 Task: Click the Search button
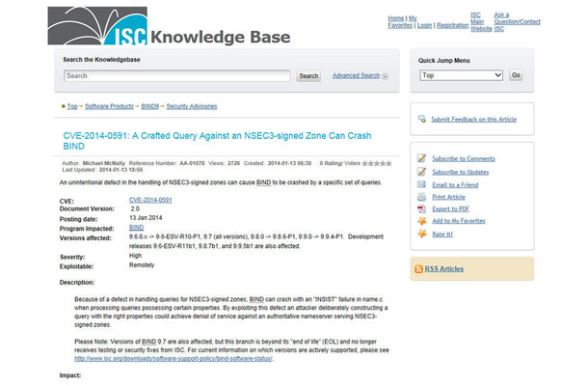click(x=308, y=76)
